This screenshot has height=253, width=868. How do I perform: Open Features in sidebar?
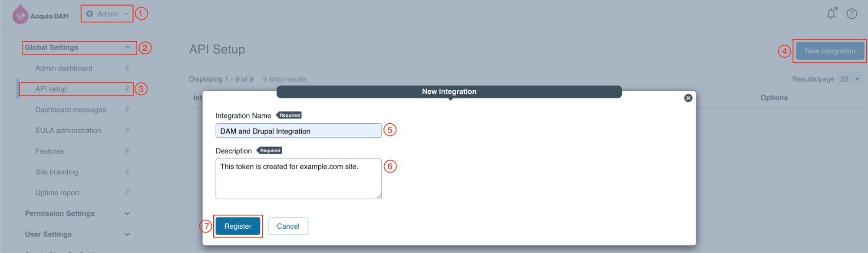click(50, 151)
